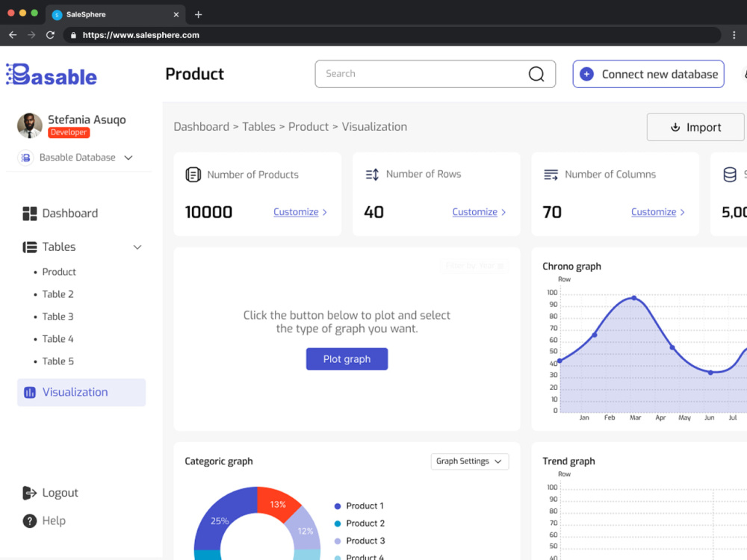Click the Number of Products document icon
747x560 pixels.
point(193,174)
